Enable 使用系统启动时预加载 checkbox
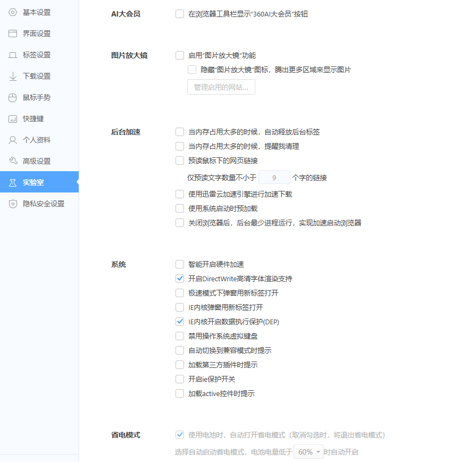Viewport: 476px width, 462px height. click(180, 208)
